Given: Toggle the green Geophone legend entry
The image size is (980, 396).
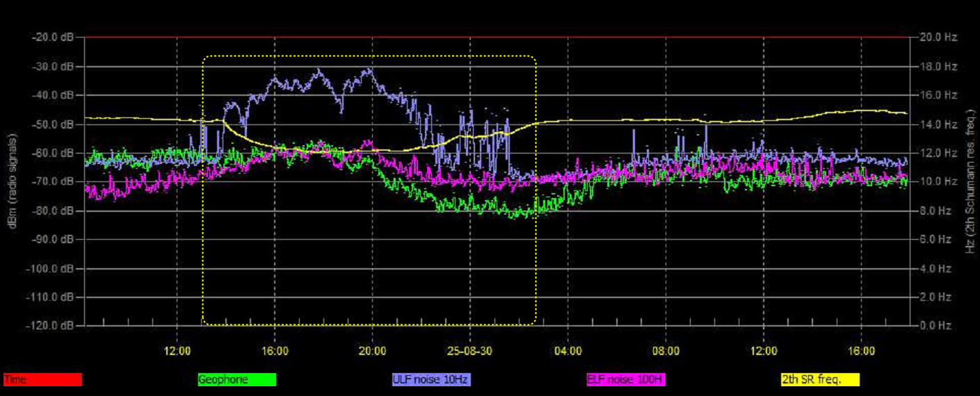Looking at the screenshot, I should tap(236, 380).
